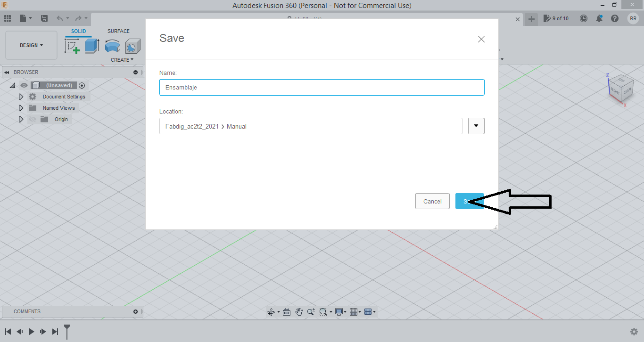This screenshot has height=342, width=644.
Task: Open the Help question mark menu
Action: 615,18
